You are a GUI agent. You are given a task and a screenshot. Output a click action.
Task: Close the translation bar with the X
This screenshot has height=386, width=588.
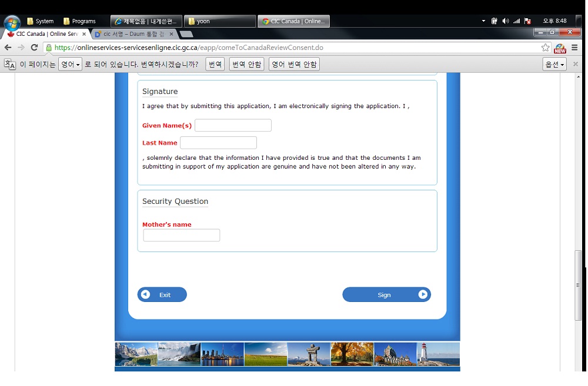[576, 64]
